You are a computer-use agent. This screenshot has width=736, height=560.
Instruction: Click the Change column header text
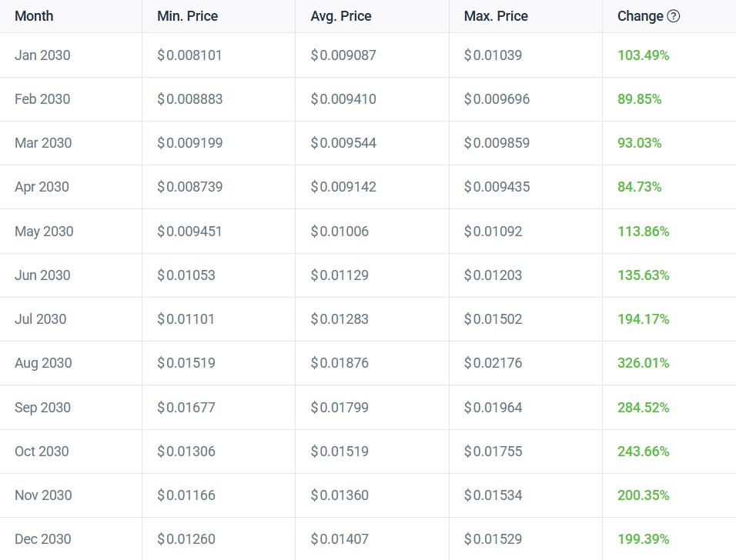(640, 16)
